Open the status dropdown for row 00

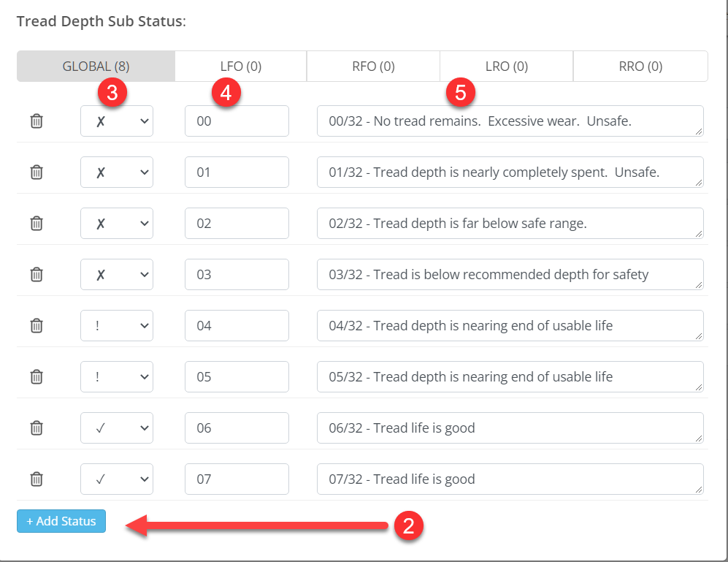pos(117,121)
